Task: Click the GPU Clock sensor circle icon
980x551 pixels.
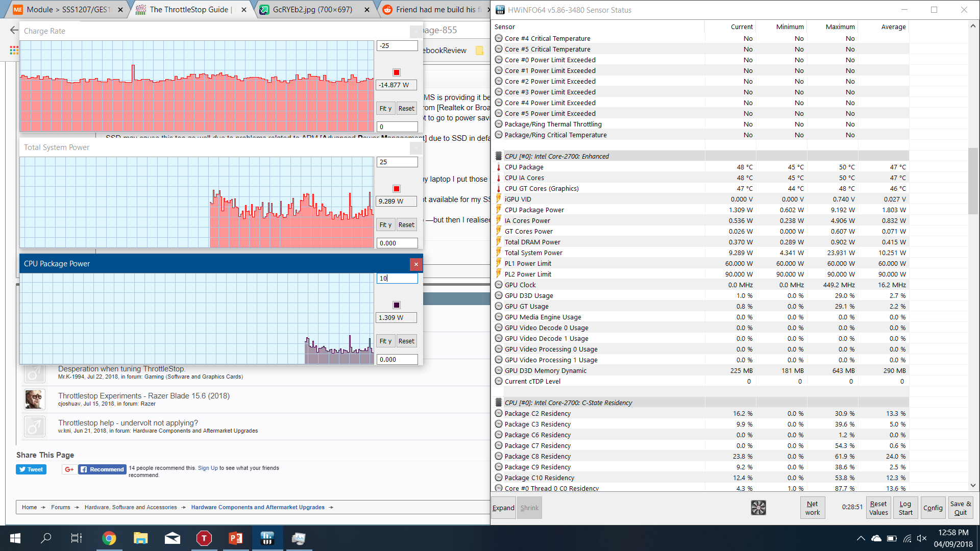Action: pos(499,285)
